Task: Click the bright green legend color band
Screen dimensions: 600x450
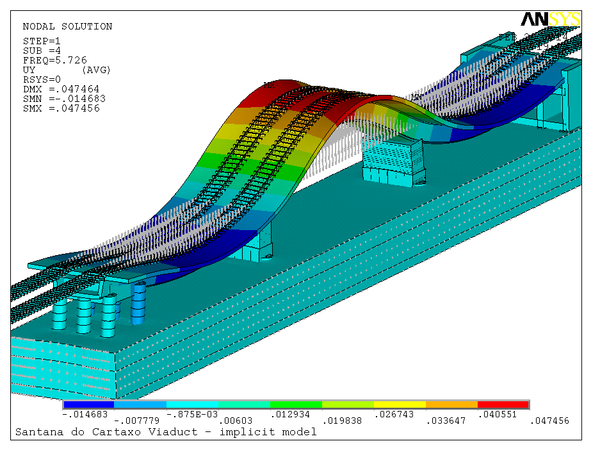Action: pos(296,404)
